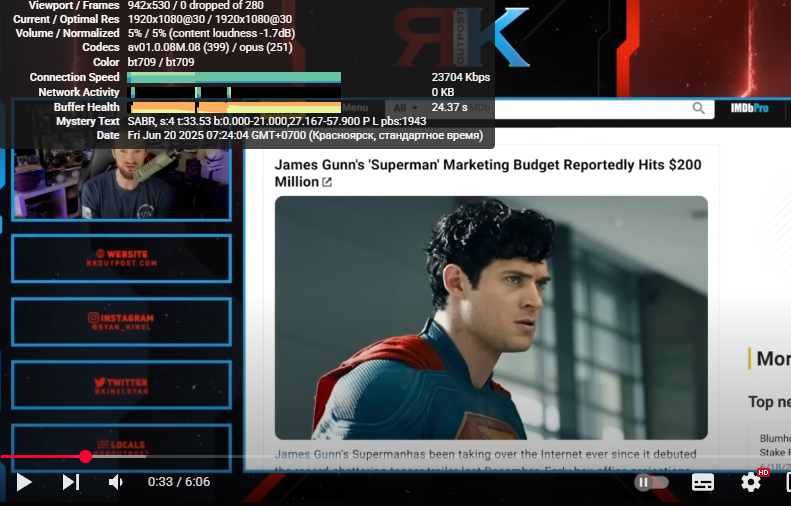Viewport: 791px width, 511px height.
Task: Click the IMDb Menu button
Action: tap(355, 107)
